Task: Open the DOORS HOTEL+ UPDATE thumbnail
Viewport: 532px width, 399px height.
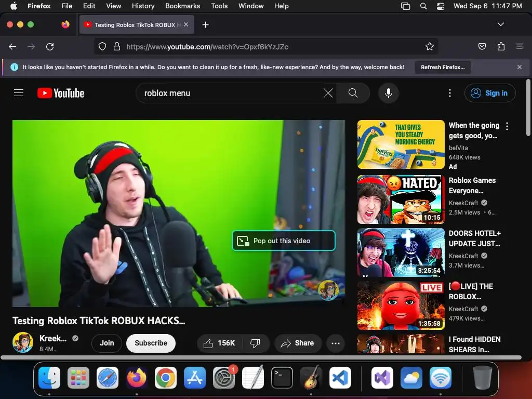Action: coord(401,252)
